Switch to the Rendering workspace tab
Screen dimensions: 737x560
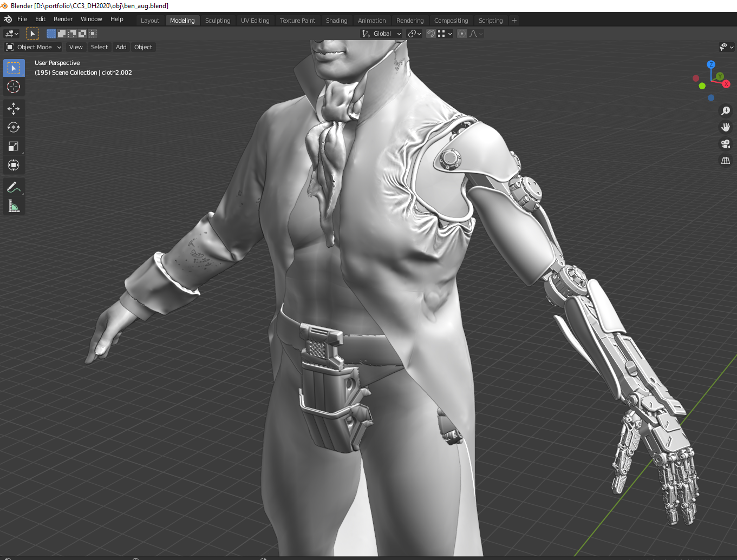(x=410, y=21)
